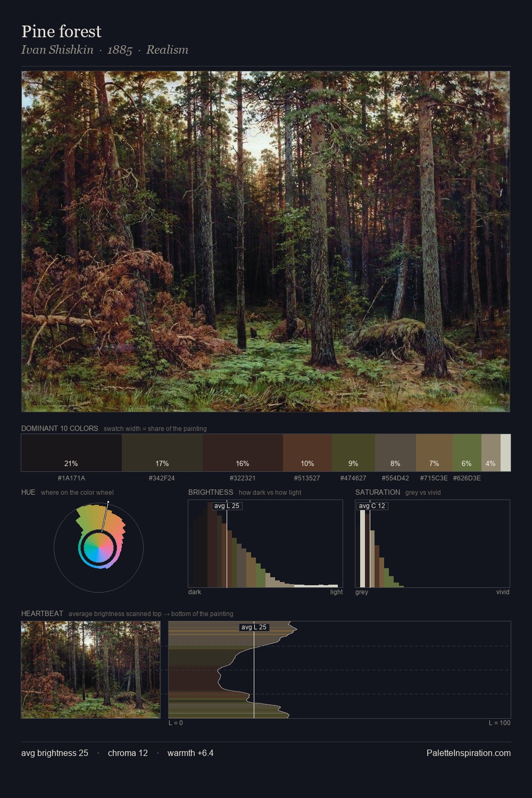
Task: Click the #554D42 hex code label
Action: click(x=395, y=478)
